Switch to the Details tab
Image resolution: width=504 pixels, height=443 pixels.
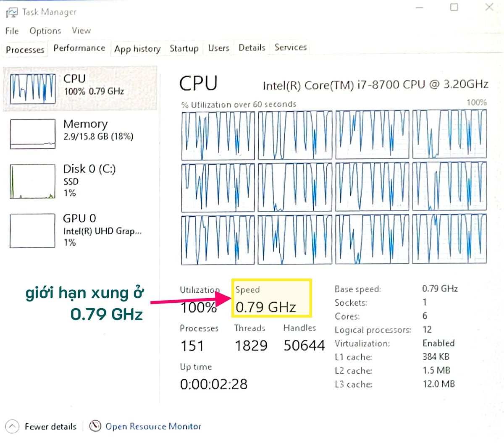[252, 48]
